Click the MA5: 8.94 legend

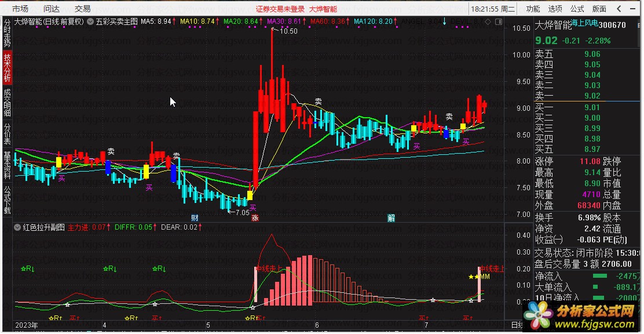click(x=159, y=21)
